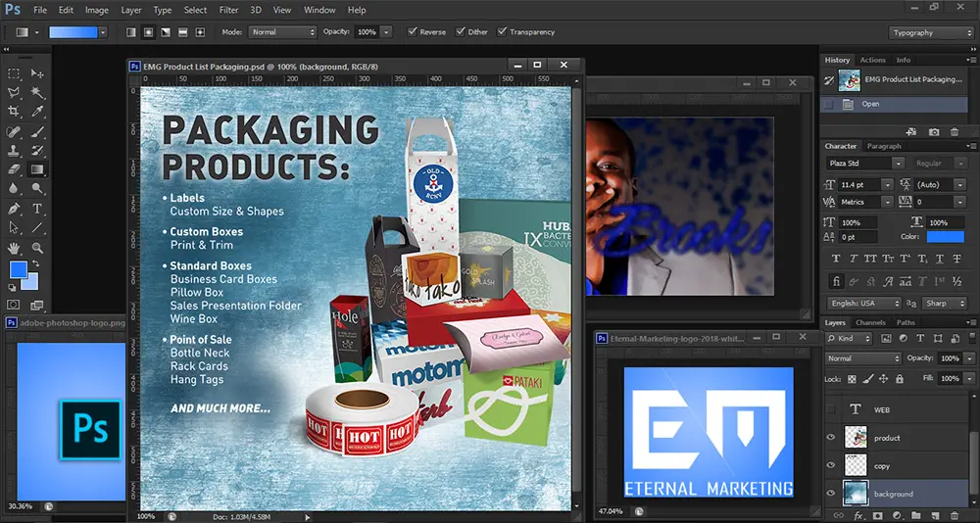This screenshot has width=980, height=523.
Task: Select the Eraser tool
Action: (x=14, y=169)
